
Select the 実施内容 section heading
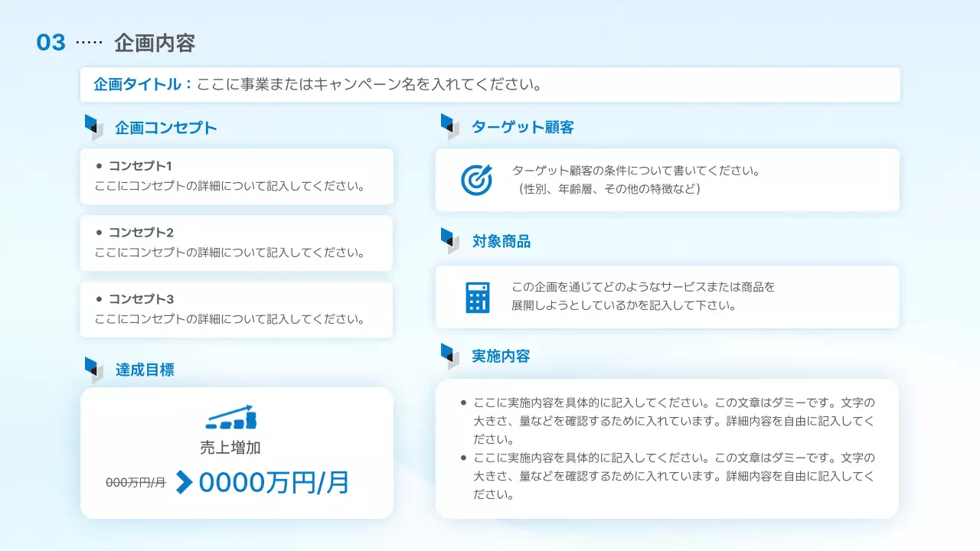501,355
